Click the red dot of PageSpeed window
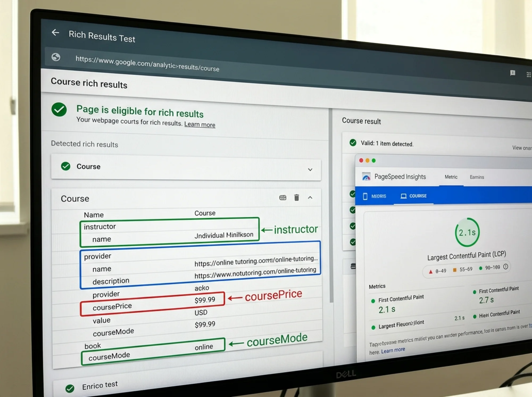Image resolution: width=532 pixels, height=397 pixels. pos(361,160)
